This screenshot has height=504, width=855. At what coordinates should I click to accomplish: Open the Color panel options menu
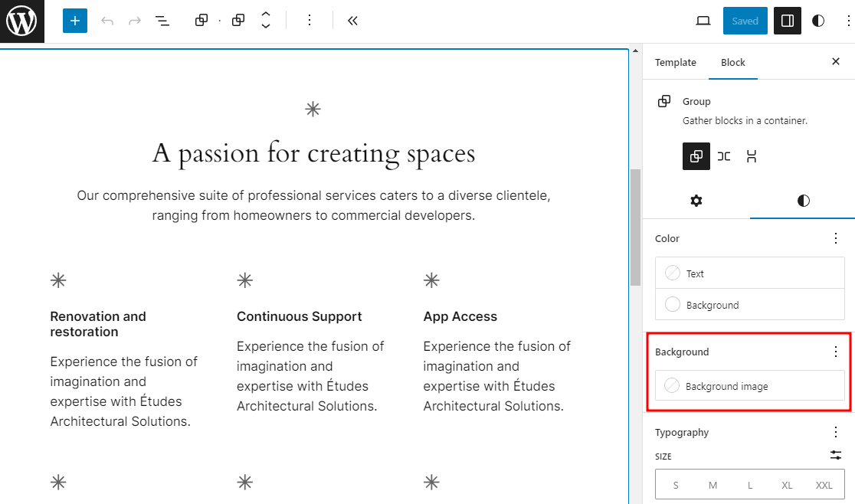(x=835, y=238)
